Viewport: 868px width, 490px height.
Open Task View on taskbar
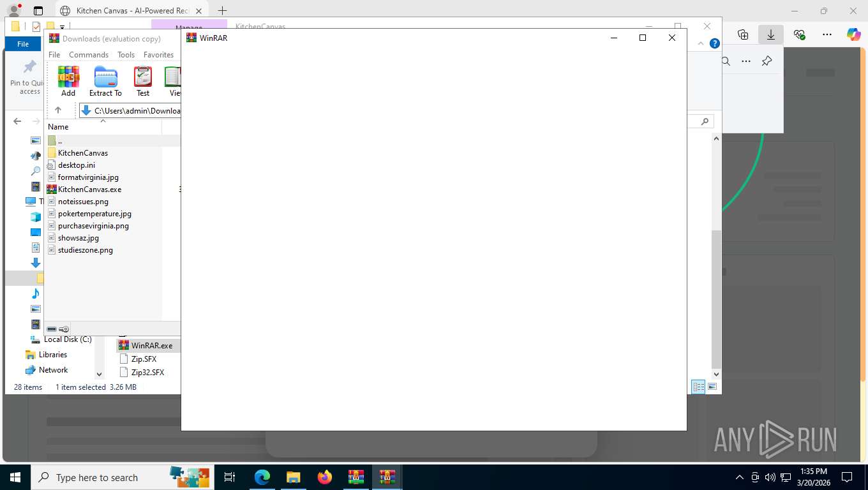230,477
